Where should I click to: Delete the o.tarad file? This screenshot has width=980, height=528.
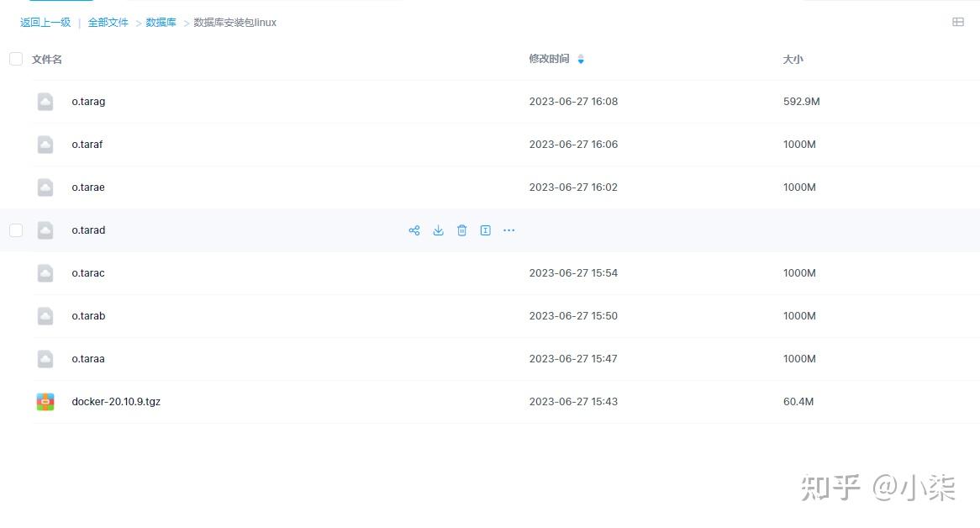coord(462,230)
